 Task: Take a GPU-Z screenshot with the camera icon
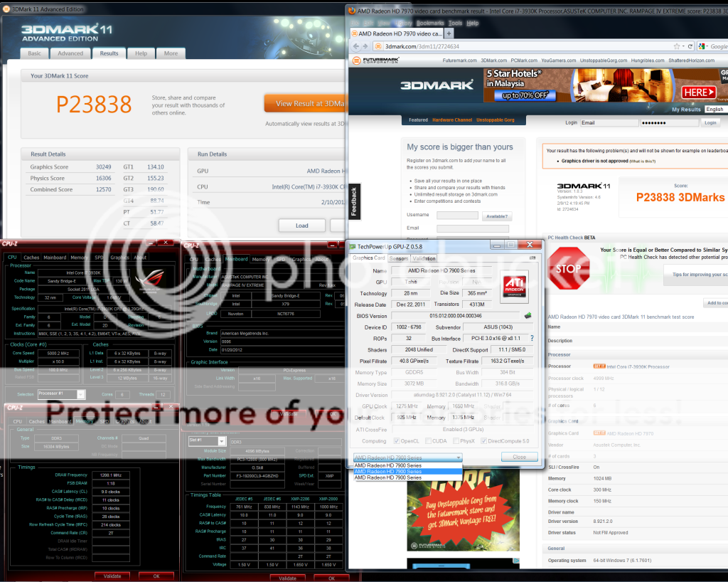[x=532, y=258]
